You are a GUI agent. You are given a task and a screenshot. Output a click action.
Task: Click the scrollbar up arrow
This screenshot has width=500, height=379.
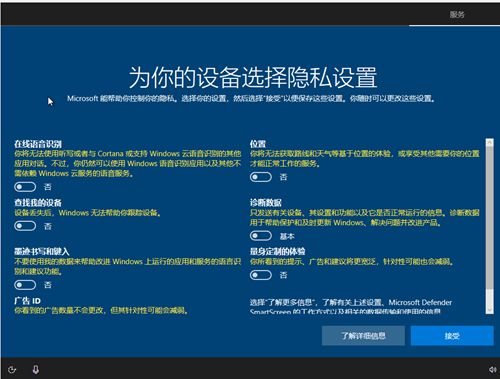(x=489, y=142)
